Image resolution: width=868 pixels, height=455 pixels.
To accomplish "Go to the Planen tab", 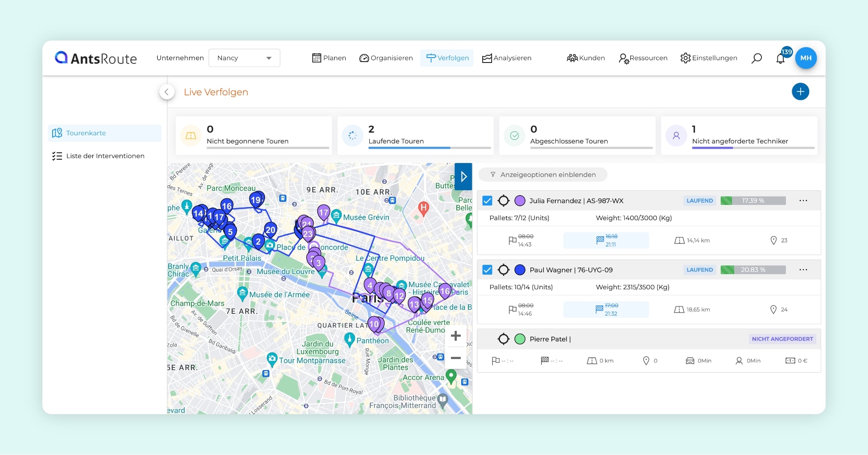I will (x=329, y=58).
